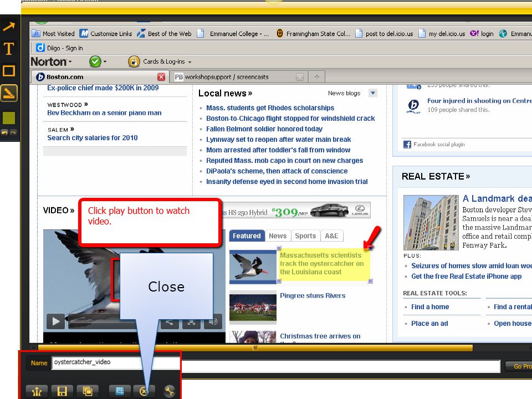Viewport: 532px width, 399px height.
Task: Toggle the video volume speaker
Action: click(213, 321)
